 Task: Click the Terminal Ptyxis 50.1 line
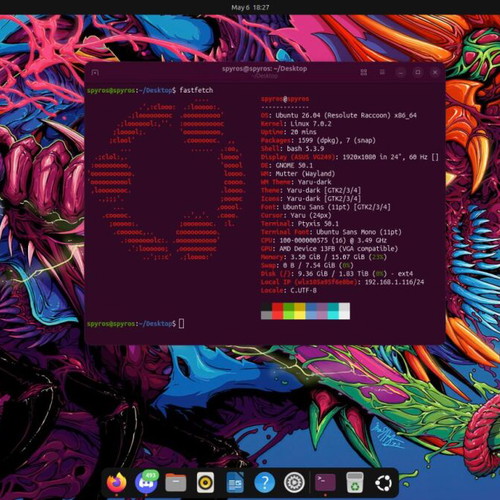pos(300,224)
